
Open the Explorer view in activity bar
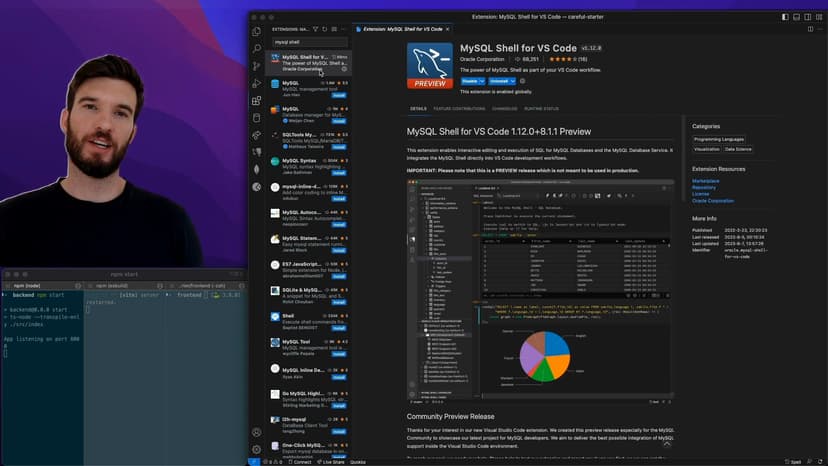(x=257, y=30)
